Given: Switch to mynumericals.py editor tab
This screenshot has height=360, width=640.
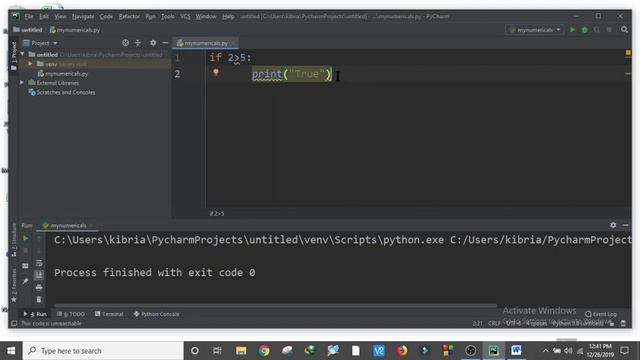Looking at the screenshot, I should tap(206, 43).
